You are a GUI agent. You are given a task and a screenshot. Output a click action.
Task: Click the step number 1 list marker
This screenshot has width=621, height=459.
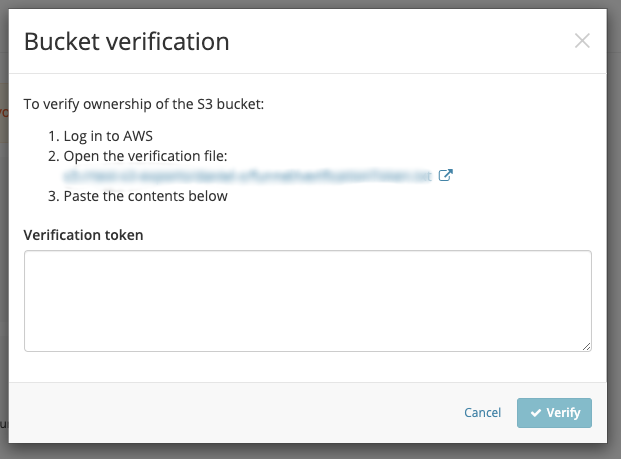coord(53,137)
